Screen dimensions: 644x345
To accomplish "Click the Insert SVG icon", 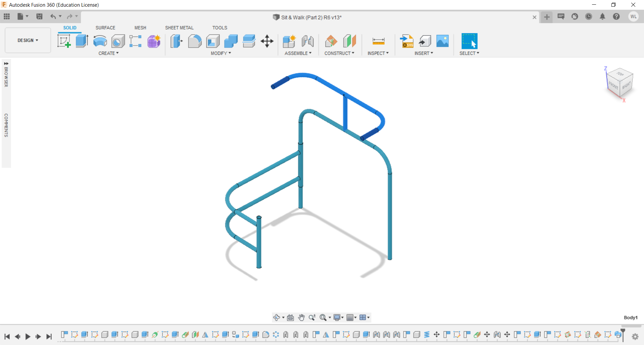I will (x=407, y=41).
